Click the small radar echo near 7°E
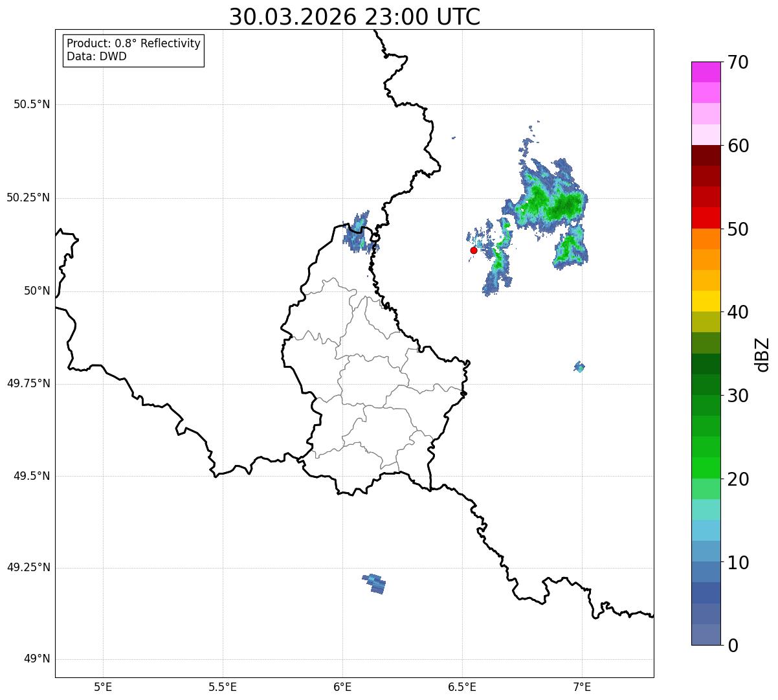 pos(579,367)
